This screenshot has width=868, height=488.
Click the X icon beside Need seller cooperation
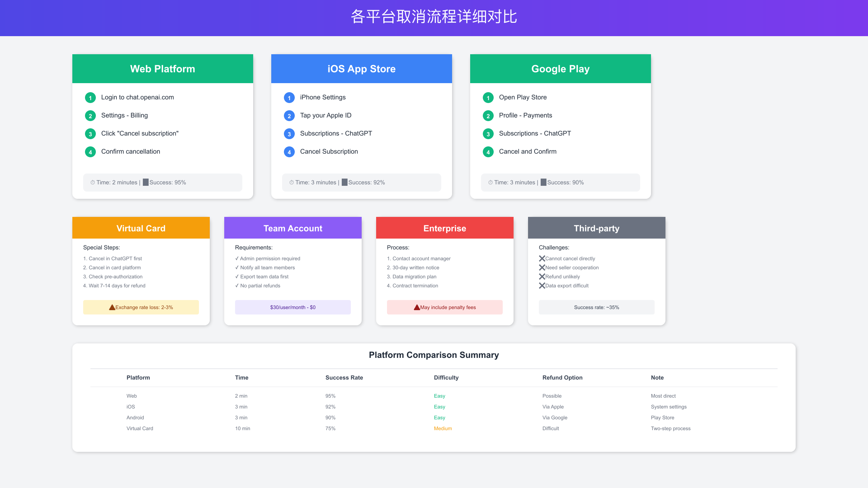click(x=542, y=267)
